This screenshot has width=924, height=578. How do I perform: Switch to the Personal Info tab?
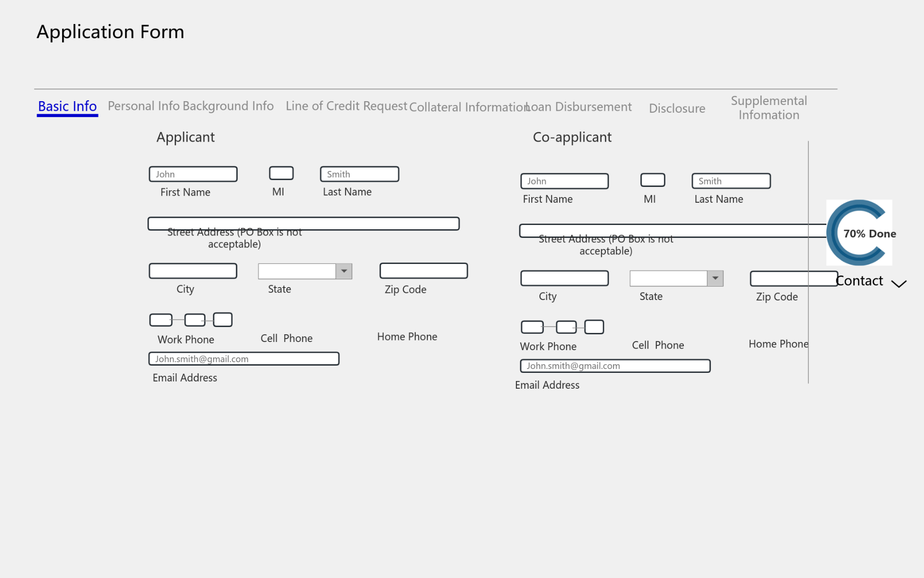tap(142, 106)
